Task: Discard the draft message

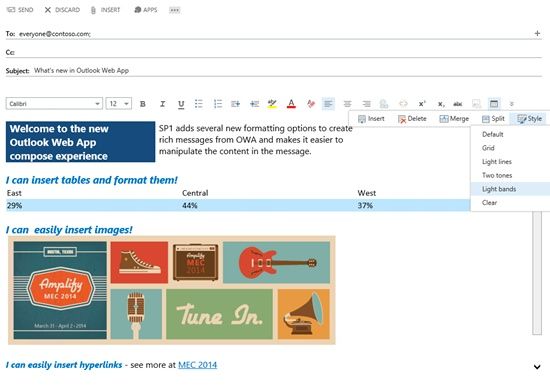Action: pyautogui.click(x=62, y=10)
